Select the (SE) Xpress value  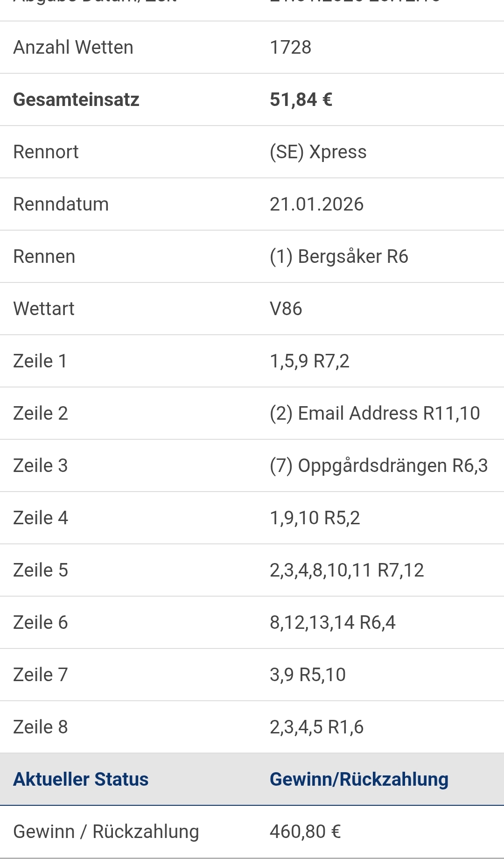tap(318, 152)
